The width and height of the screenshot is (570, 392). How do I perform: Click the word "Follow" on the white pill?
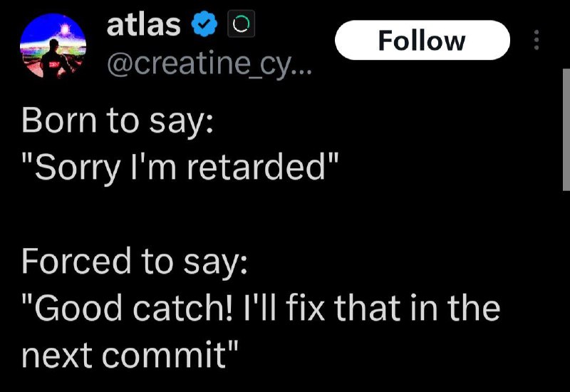pyautogui.click(x=422, y=41)
